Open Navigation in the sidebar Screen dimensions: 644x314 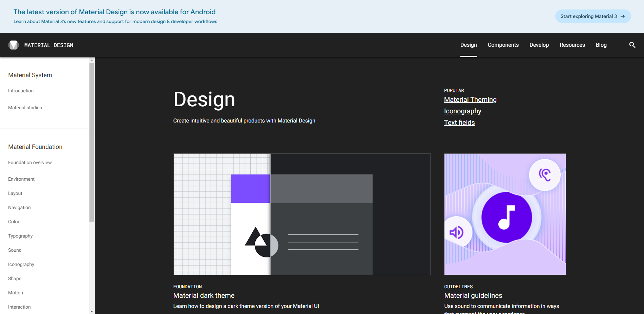point(19,207)
